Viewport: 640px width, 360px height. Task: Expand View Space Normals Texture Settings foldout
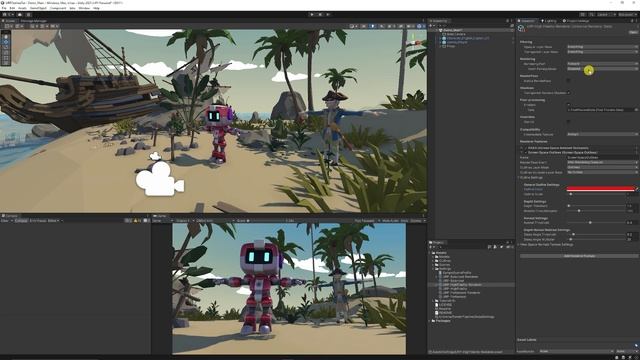tap(519, 244)
